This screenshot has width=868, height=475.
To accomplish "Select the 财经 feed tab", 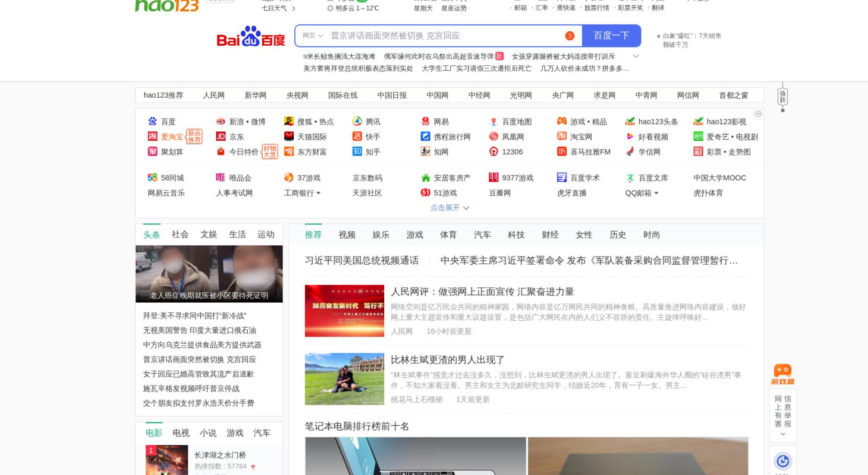I will 550,235.
